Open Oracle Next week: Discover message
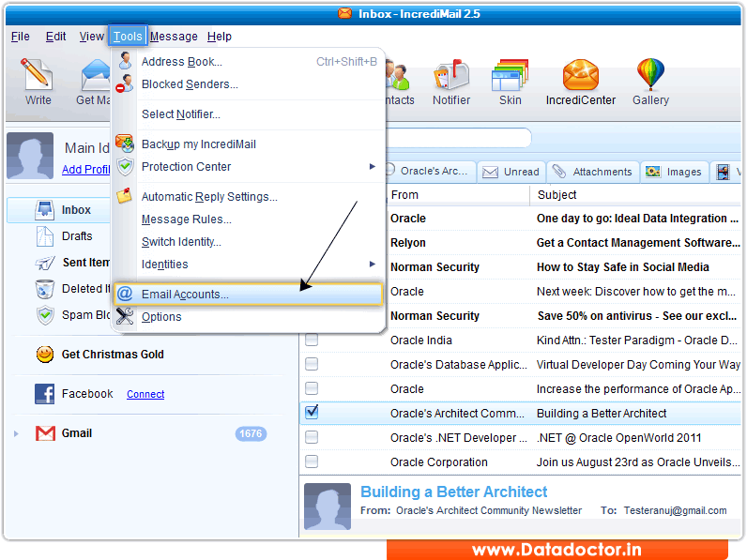 tap(565, 292)
